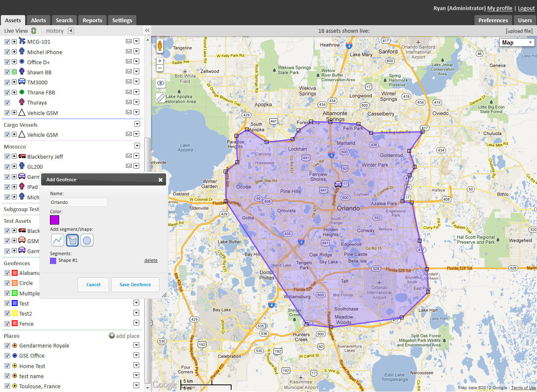This screenshot has height=392, width=537.
Task: Activate the measuring ruler map tool
Action: click(160, 98)
